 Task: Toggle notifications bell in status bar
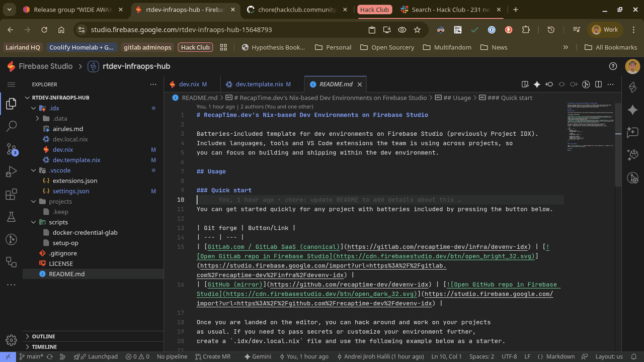tap(633, 356)
